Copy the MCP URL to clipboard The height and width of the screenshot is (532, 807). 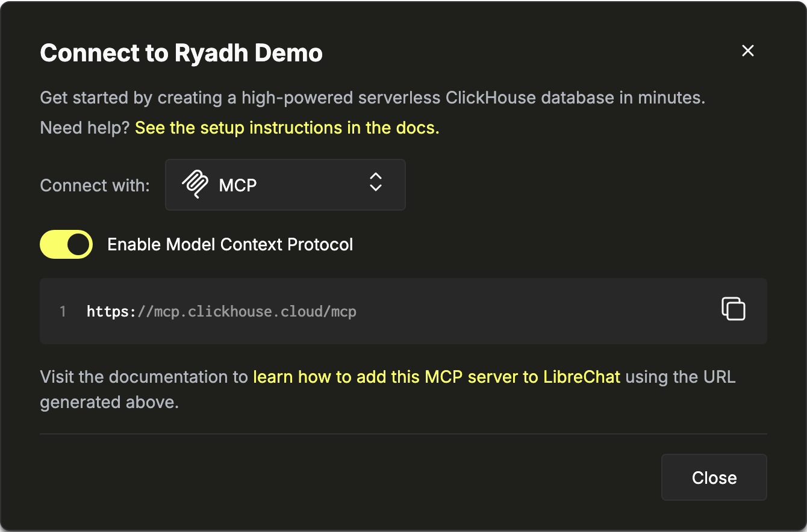click(733, 309)
